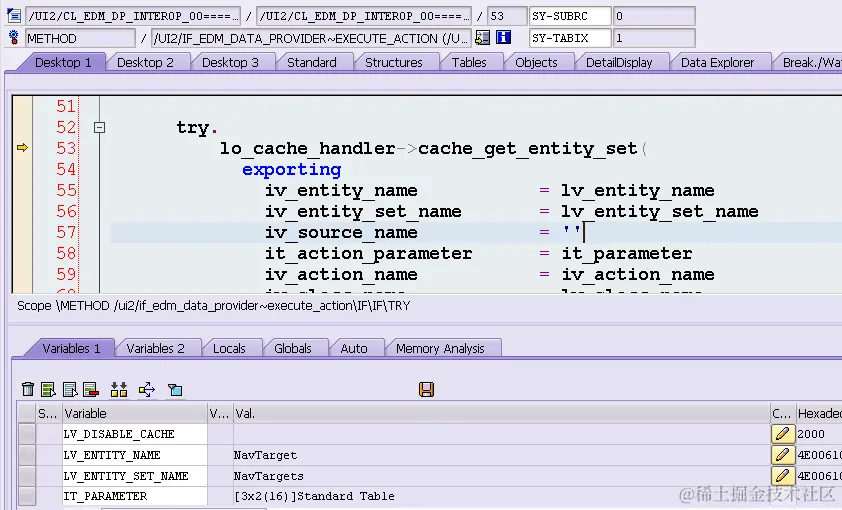Select the Globals tab
842x510 pixels.
point(293,348)
